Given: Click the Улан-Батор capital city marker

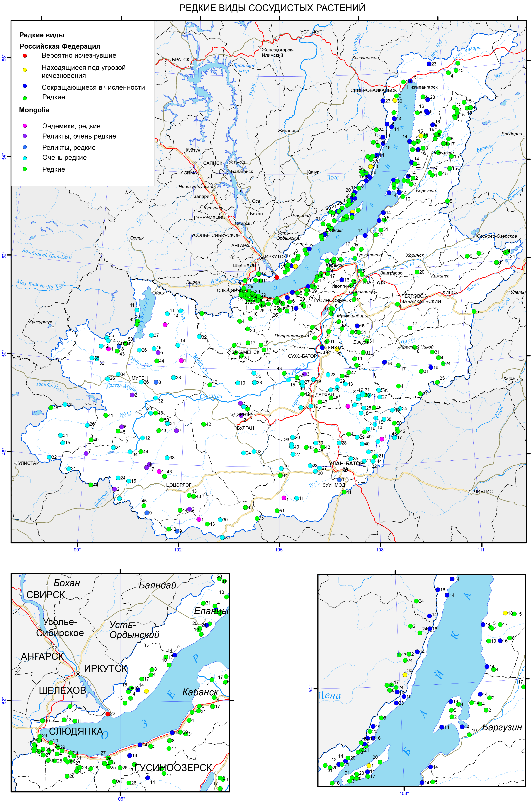Looking at the screenshot, I should (x=345, y=469).
